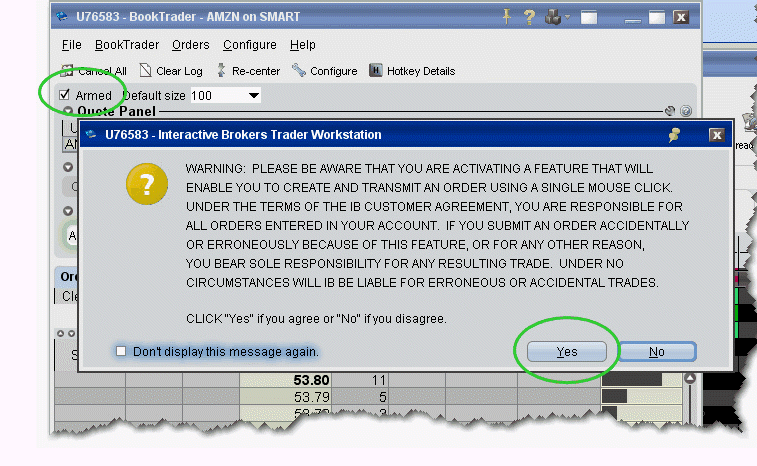Click the pin icon in the warning dialog

click(x=674, y=135)
